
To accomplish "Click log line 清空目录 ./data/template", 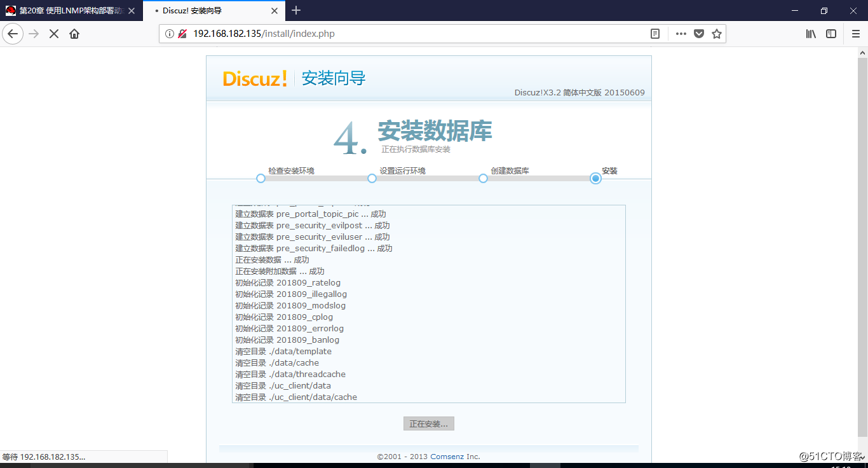I will pyautogui.click(x=283, y=352).
